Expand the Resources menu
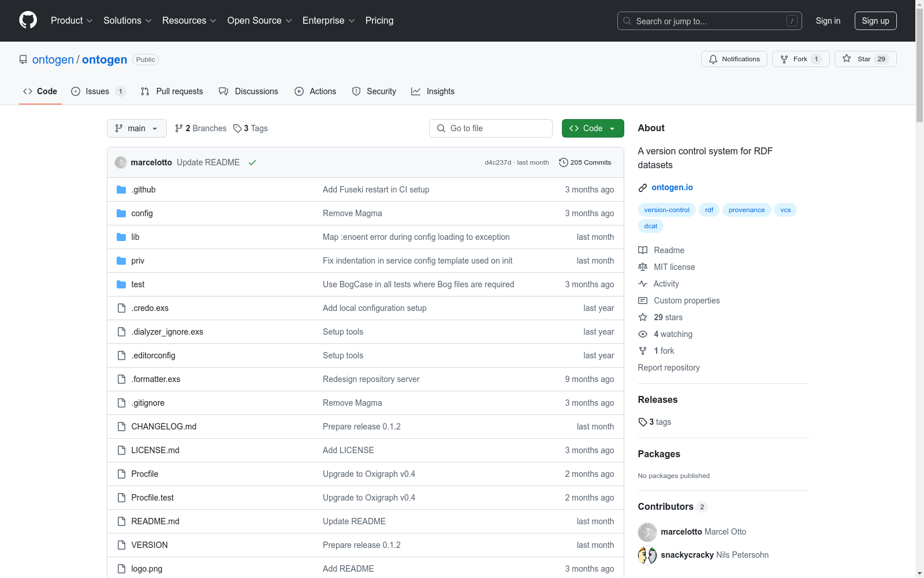 (x=189, y=20)
